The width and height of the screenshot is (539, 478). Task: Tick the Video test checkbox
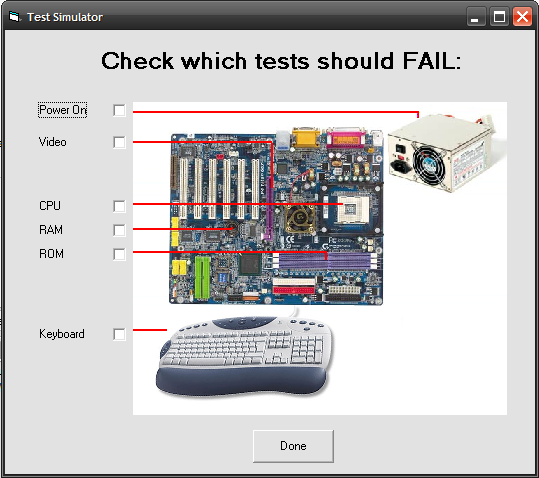click(x=119, y=142)
